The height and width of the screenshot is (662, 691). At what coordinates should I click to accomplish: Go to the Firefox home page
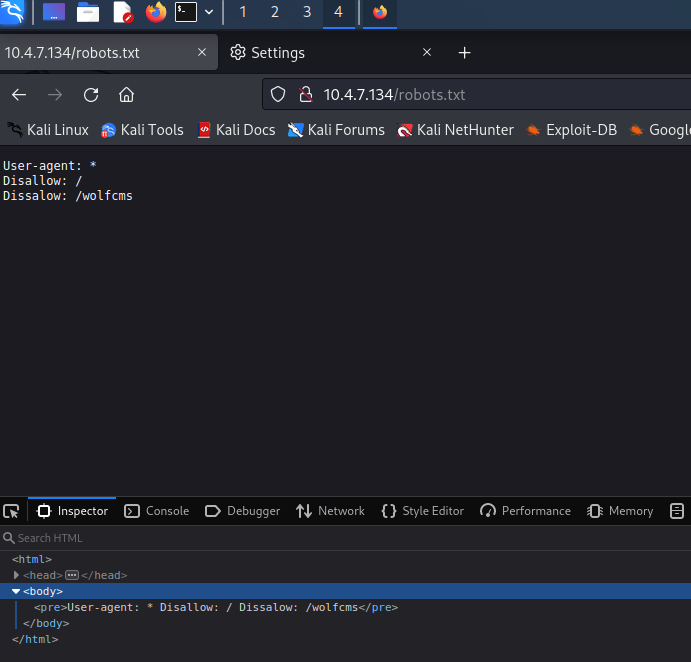pos(126,94)
